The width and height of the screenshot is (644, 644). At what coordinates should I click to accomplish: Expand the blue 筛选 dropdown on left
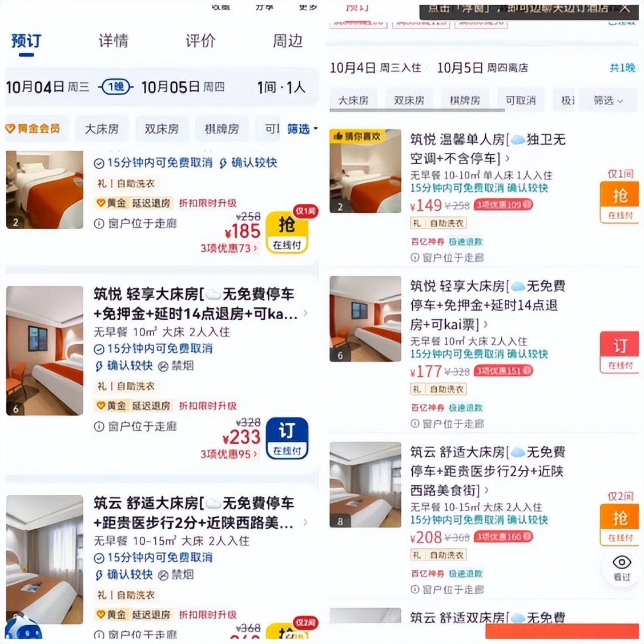pos(302,129)
